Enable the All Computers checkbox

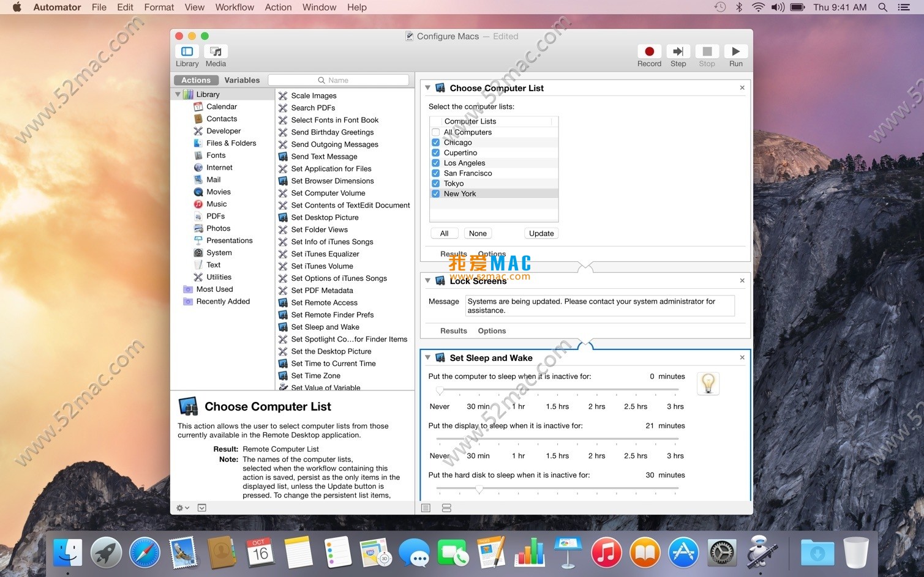436,132
